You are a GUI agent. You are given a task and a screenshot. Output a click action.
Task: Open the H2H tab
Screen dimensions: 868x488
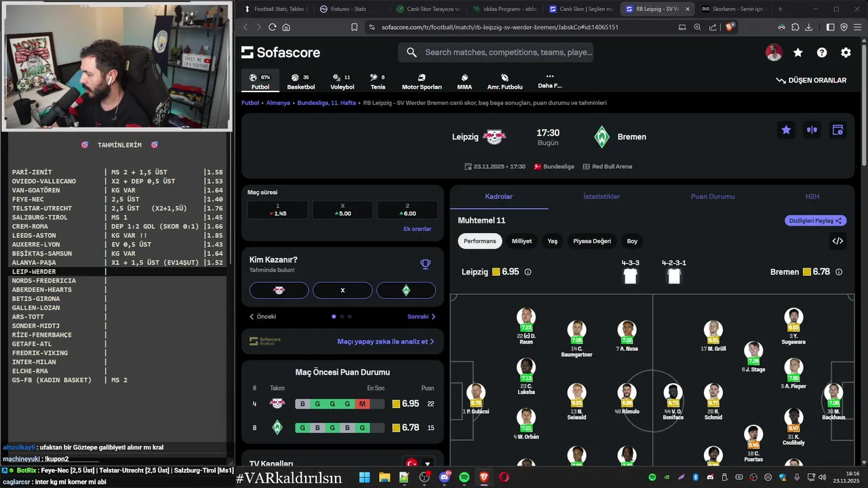812,197
